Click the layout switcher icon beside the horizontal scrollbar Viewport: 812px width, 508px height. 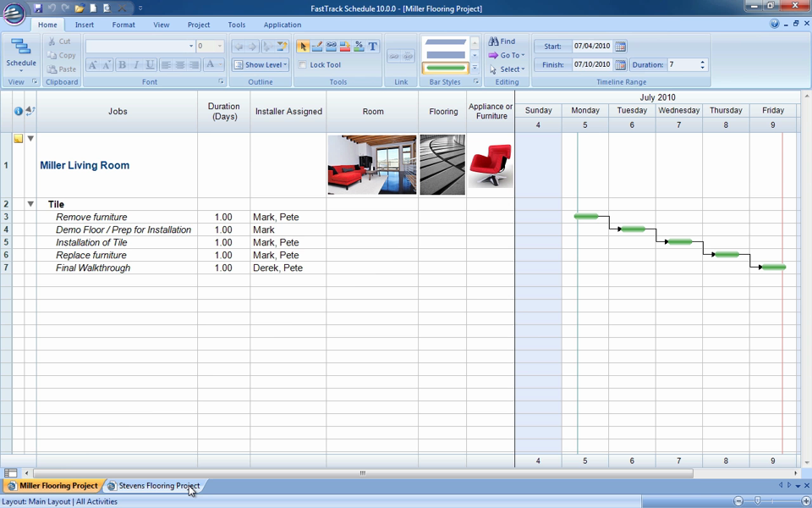tap(10, 472)
